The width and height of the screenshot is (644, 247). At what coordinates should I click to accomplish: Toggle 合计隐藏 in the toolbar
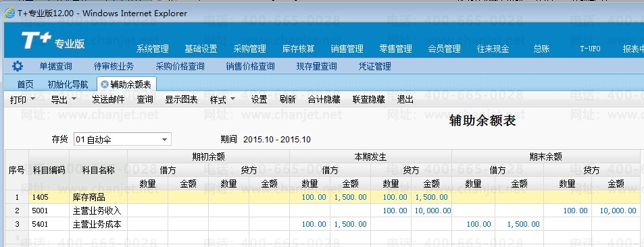(324, 100)
